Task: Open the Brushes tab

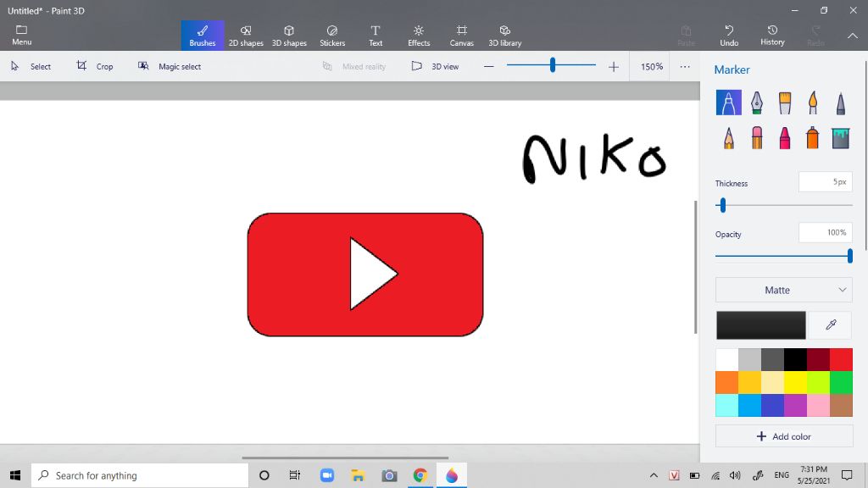Action: tap(203, 36)
